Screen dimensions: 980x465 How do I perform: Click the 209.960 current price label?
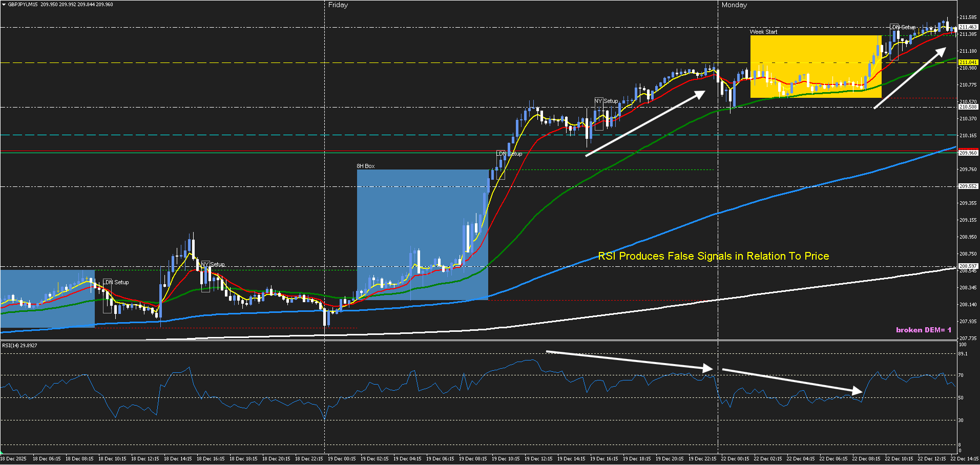tap(968, 153)
